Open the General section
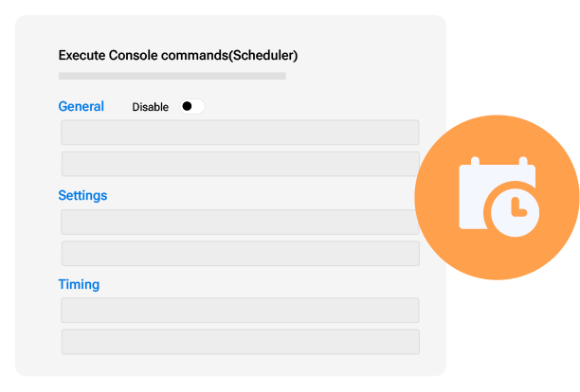The width and height of the screenshot is (580, 392). (82, 106)
